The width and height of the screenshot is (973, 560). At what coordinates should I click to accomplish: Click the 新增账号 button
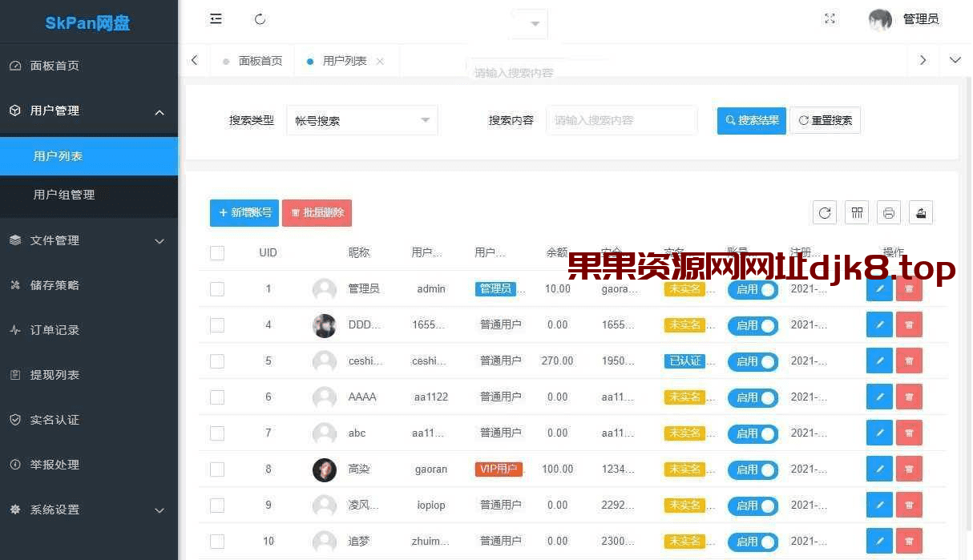click(244, 212)
